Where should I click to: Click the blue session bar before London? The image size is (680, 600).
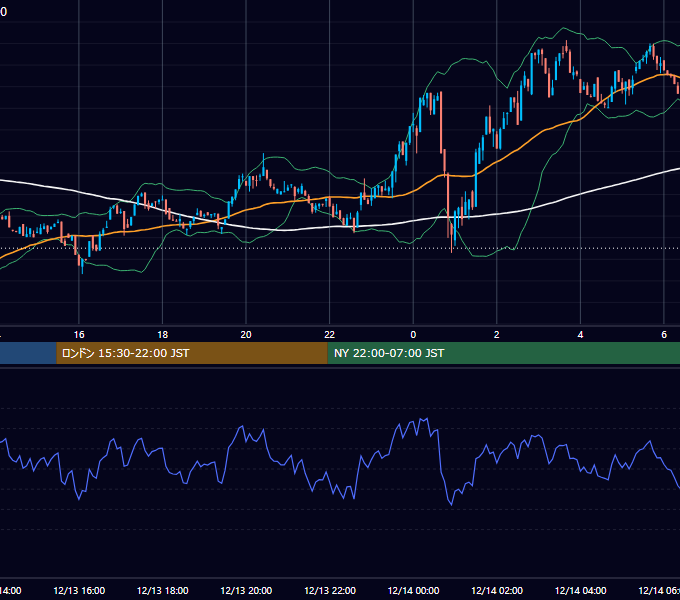[28, 353]
